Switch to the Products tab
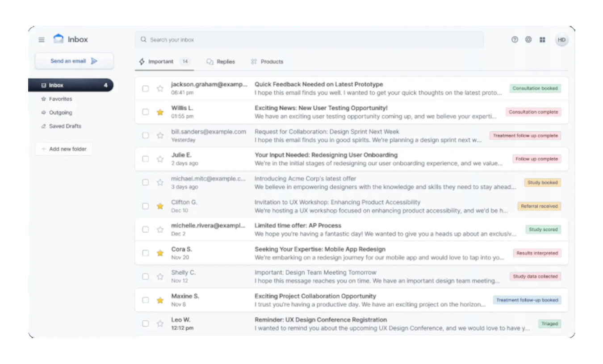 [x=267, y=62]
